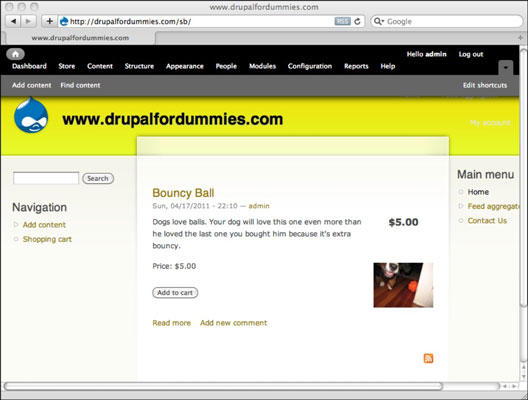The height and width of the screenshot is (400, 528).
Task: Click the $5.00 display price
Action: coord(403,222)
